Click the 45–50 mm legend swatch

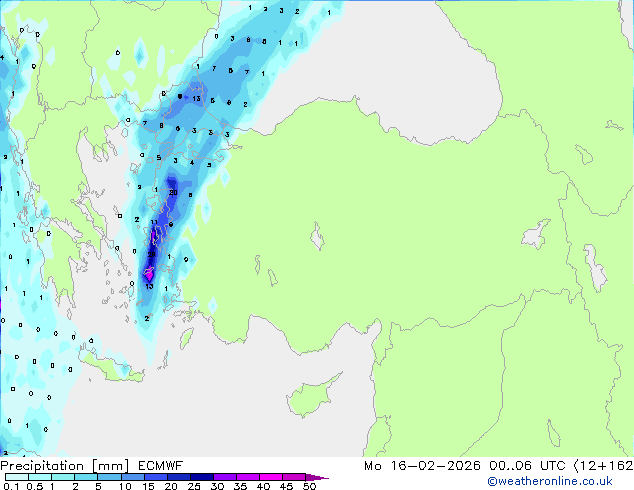coord(294,477)
